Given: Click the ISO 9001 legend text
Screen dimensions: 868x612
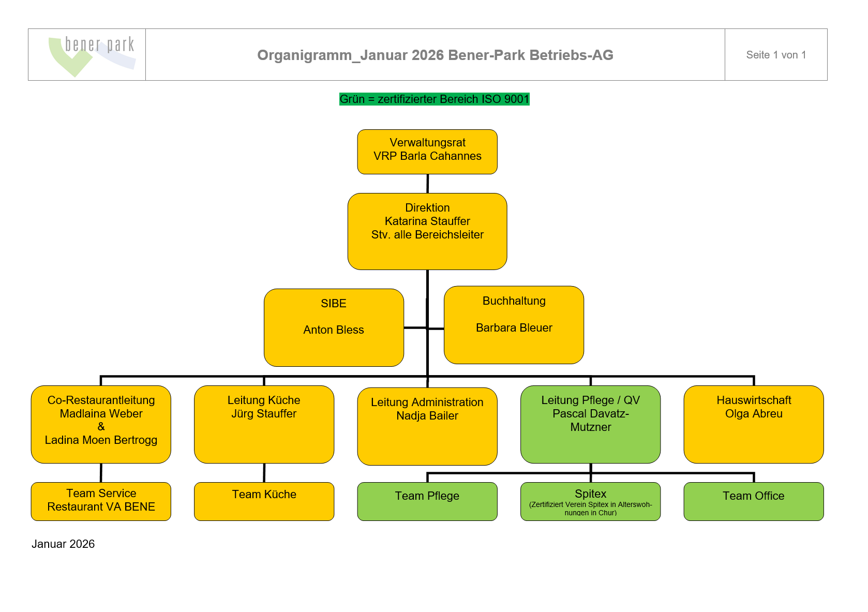Looking at the screenshot, I should coord(435,99).
